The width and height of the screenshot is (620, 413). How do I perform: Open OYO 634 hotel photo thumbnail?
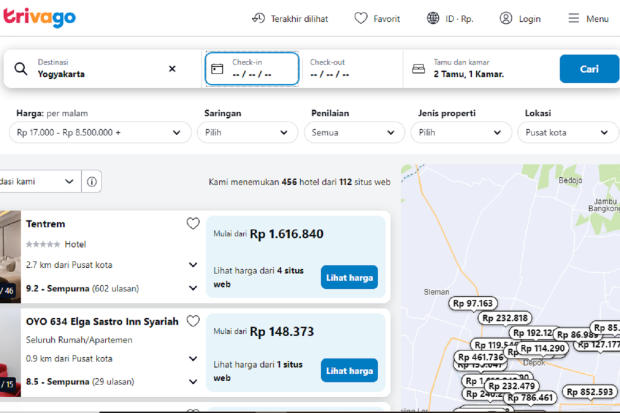click(x=10, y=353)
